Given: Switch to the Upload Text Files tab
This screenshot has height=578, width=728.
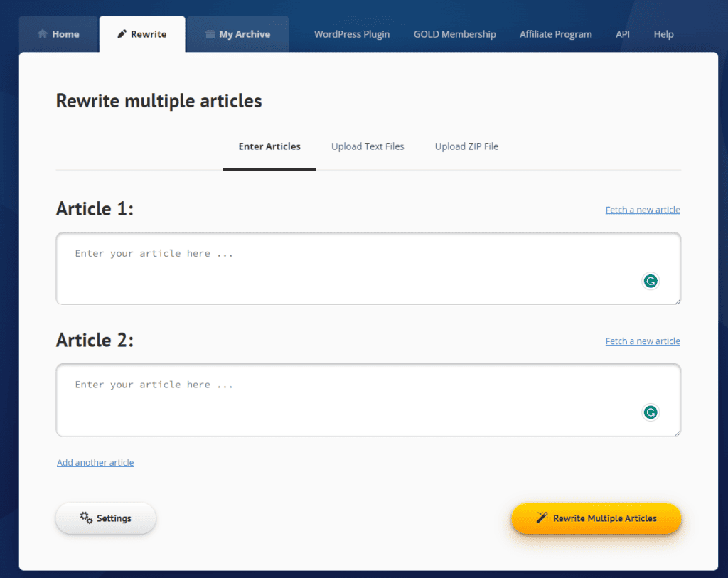Looking at the screenshot, I should [x=368, y=146].
